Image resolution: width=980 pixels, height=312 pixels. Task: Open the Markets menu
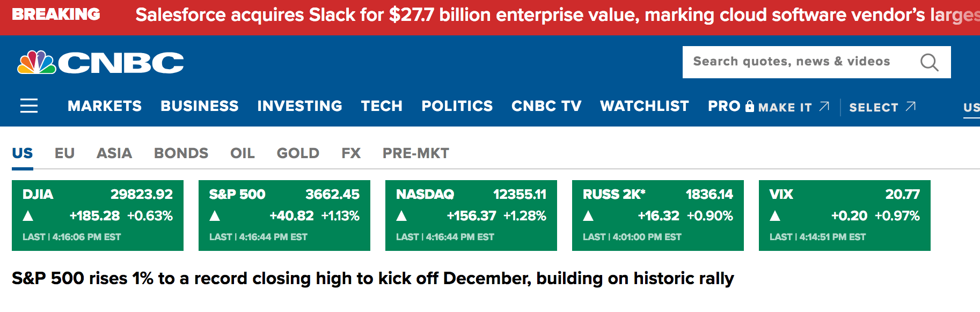coord(105,106)
